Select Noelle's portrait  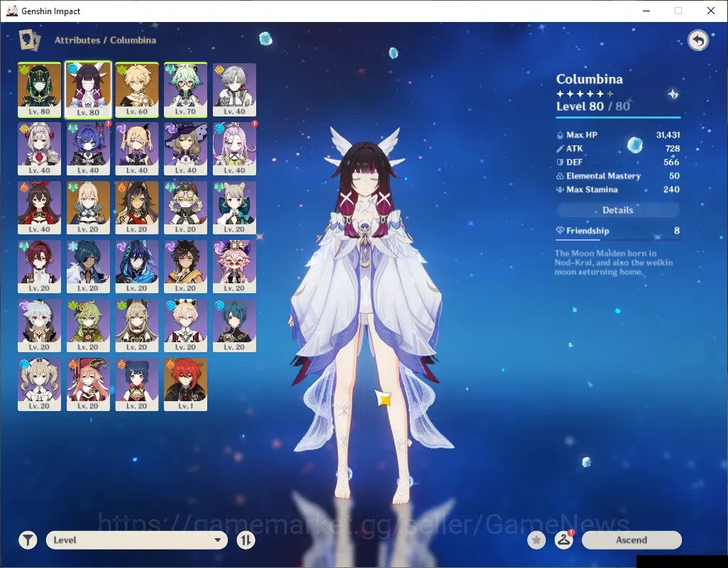(40, 148)
